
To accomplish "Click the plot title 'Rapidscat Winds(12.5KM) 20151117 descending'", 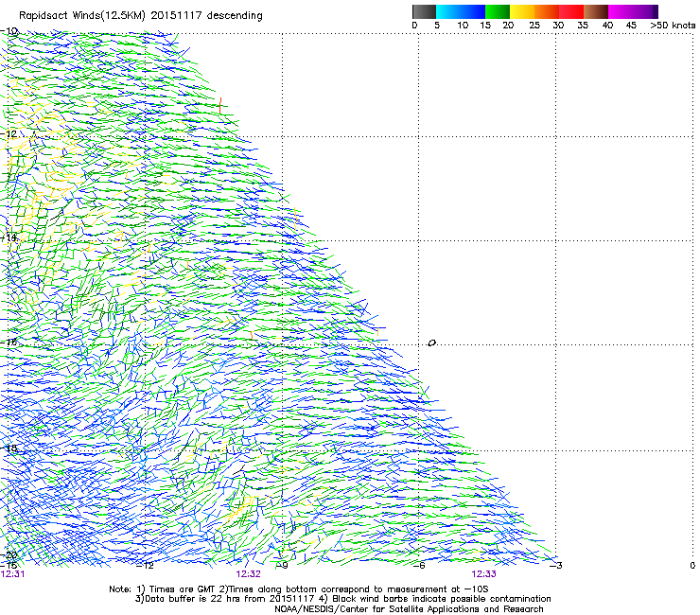I will click(141, 15).
